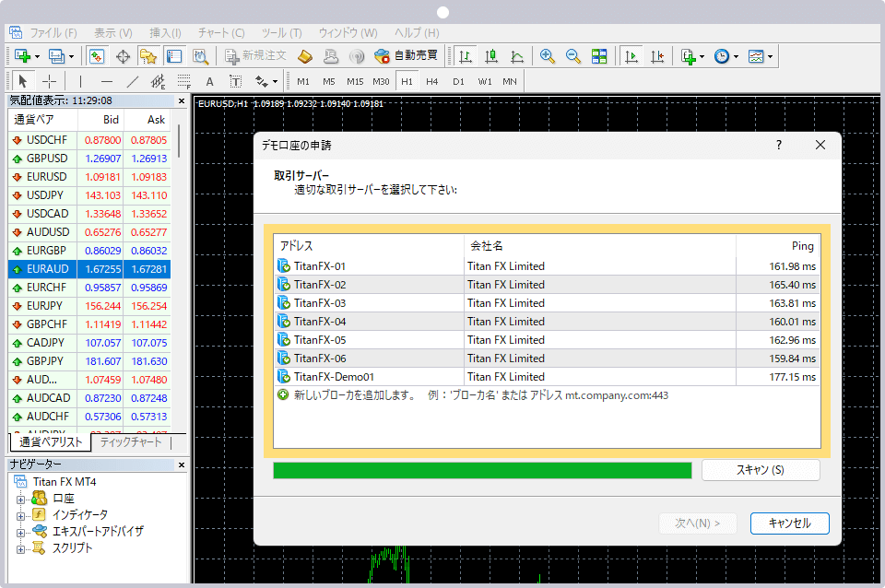Open the ファイル (F) menu
Image resolution: width=885 pixels, height=588 pixels.
(x=53, y=33)
